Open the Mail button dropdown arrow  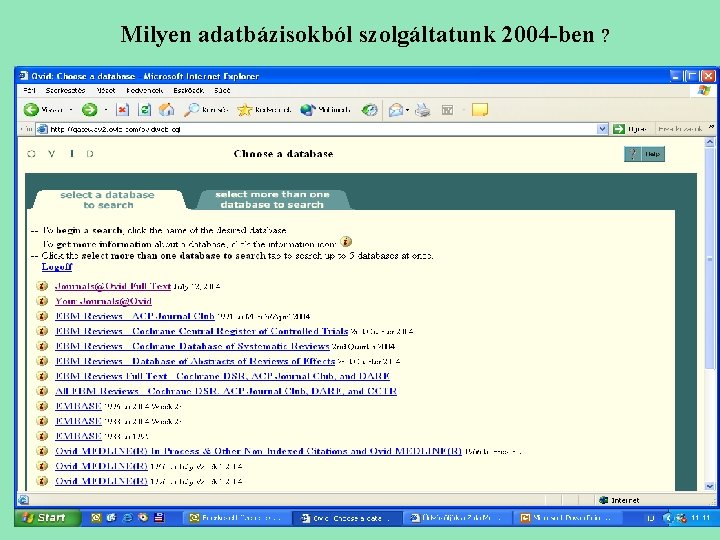coord(407,110)
